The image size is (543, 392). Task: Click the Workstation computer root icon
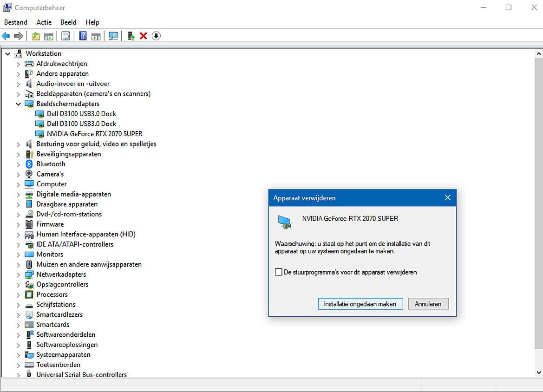pyautogui.click(x=19, y=53)
